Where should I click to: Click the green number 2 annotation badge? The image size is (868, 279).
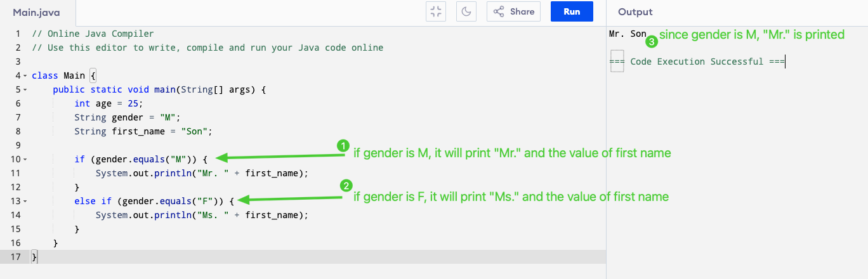coord(346,186)
